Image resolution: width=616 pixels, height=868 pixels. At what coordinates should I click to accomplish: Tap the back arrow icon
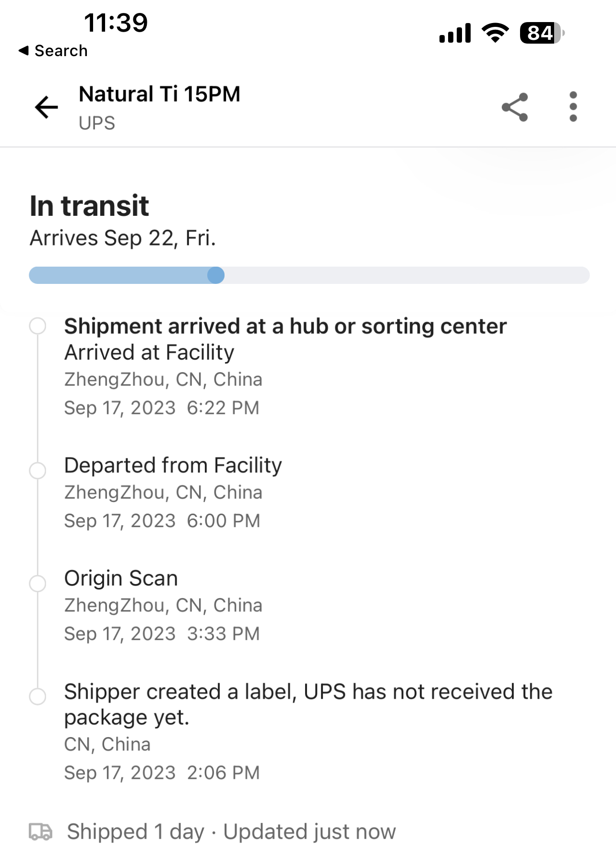[x=47, y=106]
